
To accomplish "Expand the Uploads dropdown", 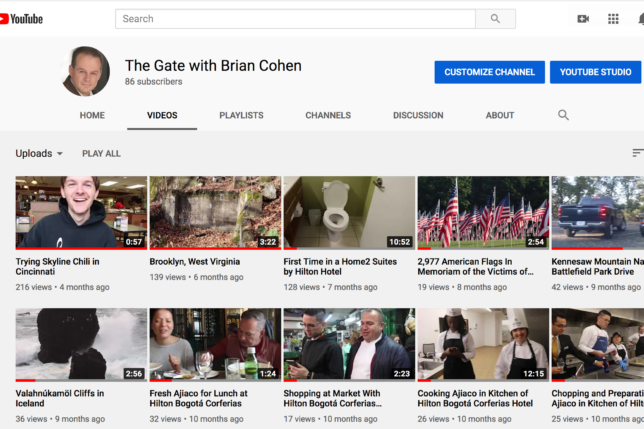I will click(39, 154).
